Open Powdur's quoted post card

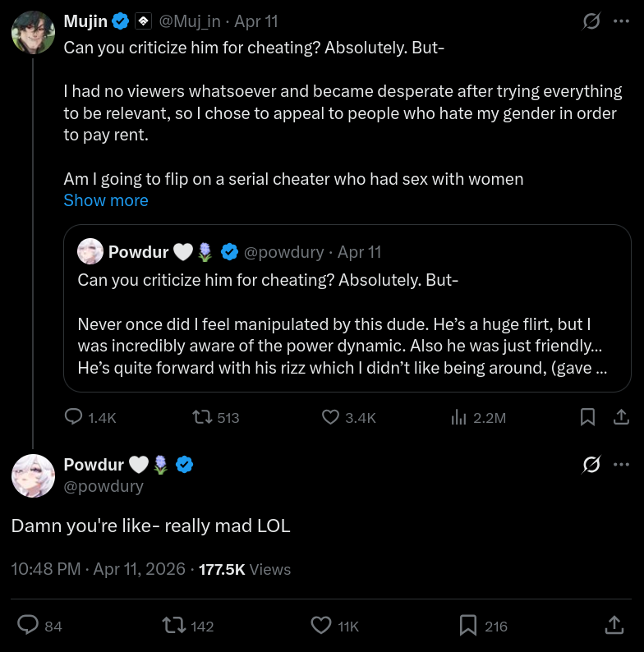(347, 308)
